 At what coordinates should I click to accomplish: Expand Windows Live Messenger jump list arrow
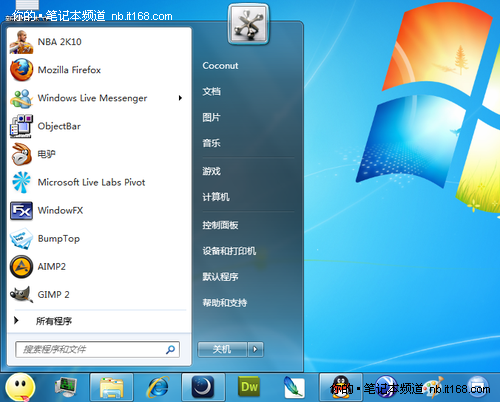[x=180, y=98]
